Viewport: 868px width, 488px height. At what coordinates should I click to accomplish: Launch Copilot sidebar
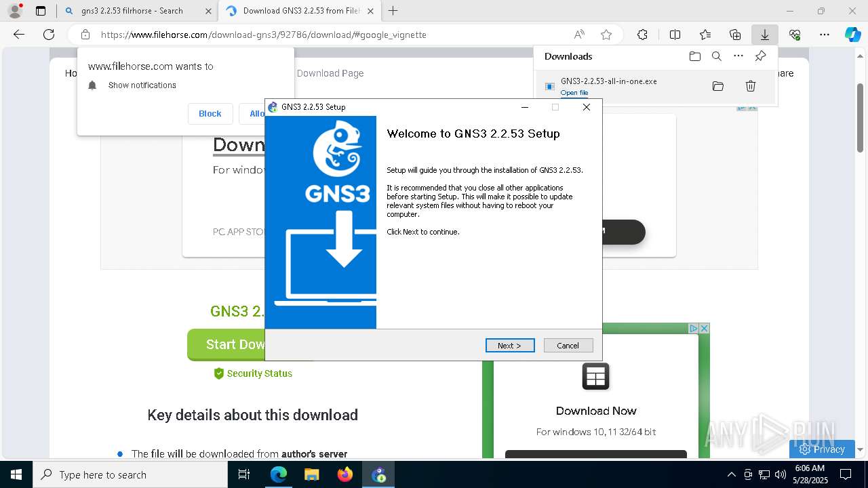853,35
